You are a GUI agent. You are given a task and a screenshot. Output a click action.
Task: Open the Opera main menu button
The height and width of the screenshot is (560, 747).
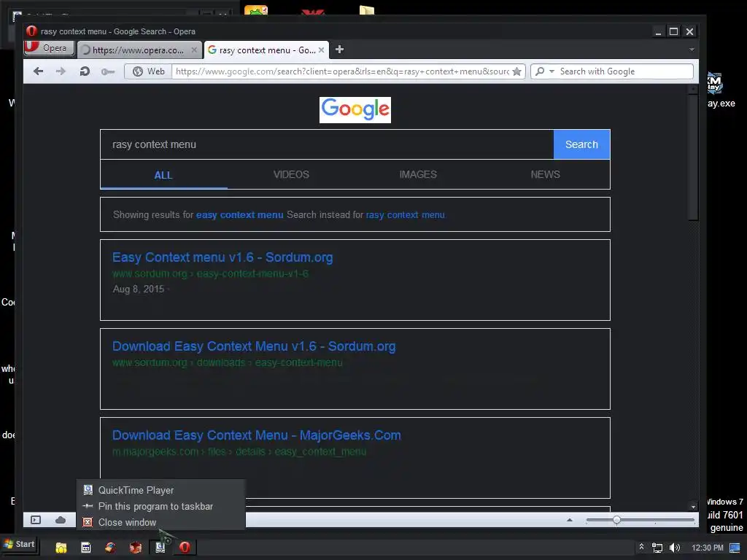coord(49,48)
